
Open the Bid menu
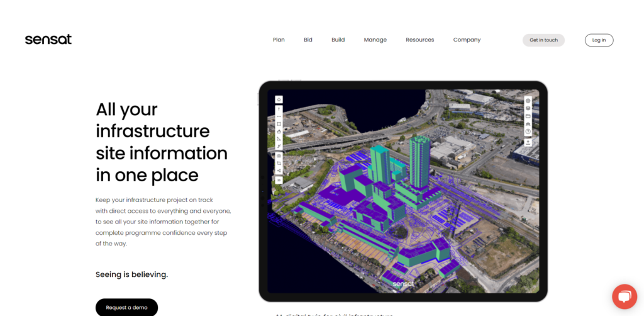pos(308,40)
